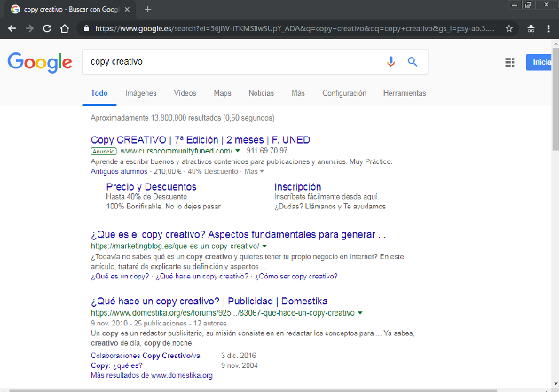This screenshot has width=559, height=392.
Task: Switch to the Imágenes tab
Action: point(141,93)
